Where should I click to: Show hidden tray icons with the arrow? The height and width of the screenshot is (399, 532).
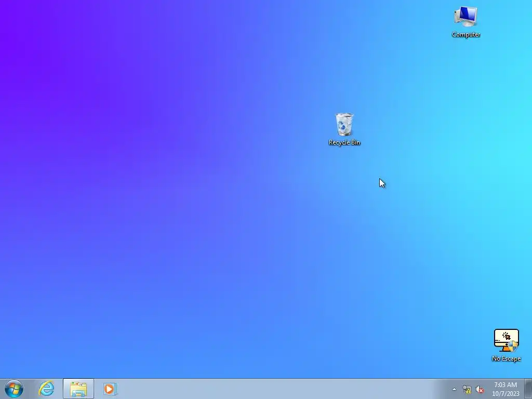tap(454, 389)
